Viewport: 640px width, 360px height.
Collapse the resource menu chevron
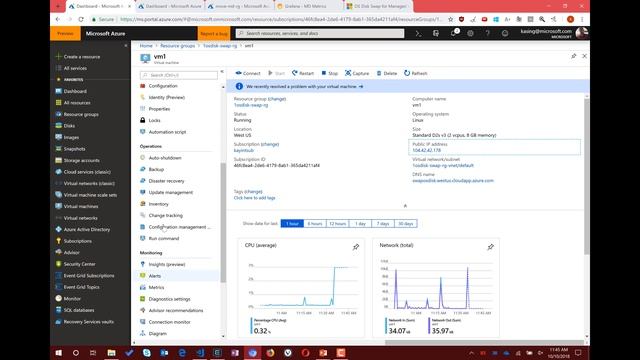(222, 71)
